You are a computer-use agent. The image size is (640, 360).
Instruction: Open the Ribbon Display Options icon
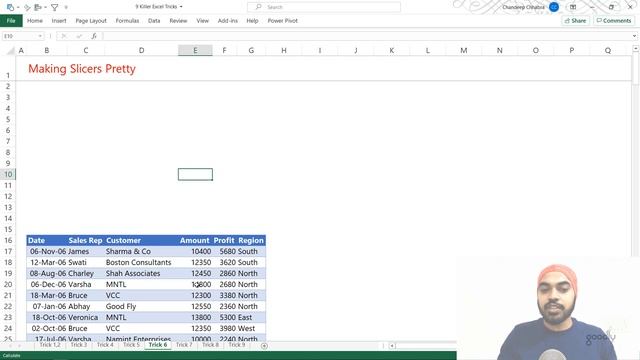[x=573, y=7]
